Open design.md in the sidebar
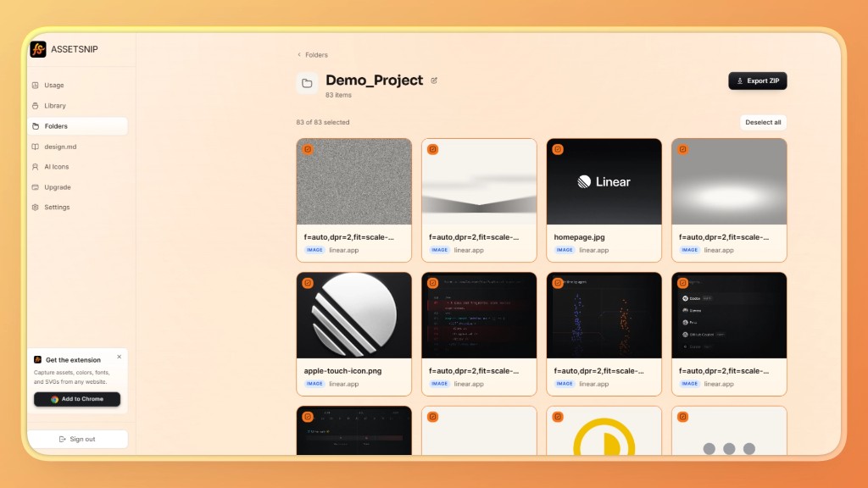The width and height of the screenshot is (868, 488). pyautogui.click(x=77, y=147)
